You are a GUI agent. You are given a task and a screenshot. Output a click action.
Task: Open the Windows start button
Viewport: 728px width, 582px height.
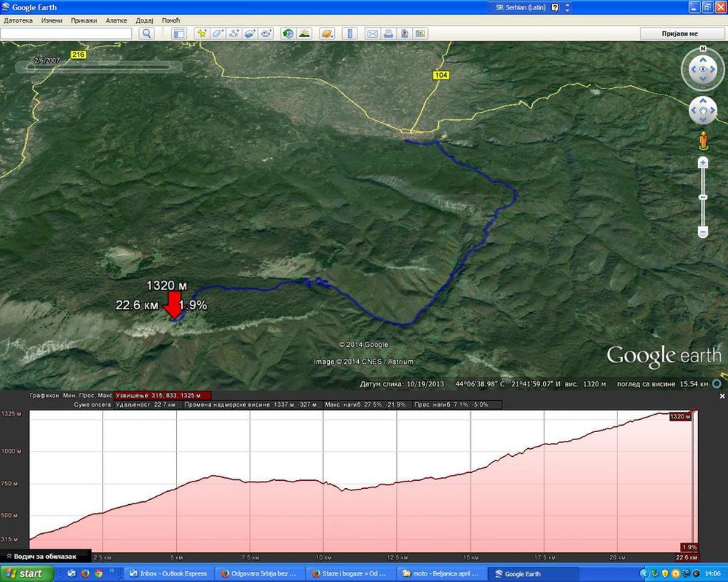click(26, 574)
